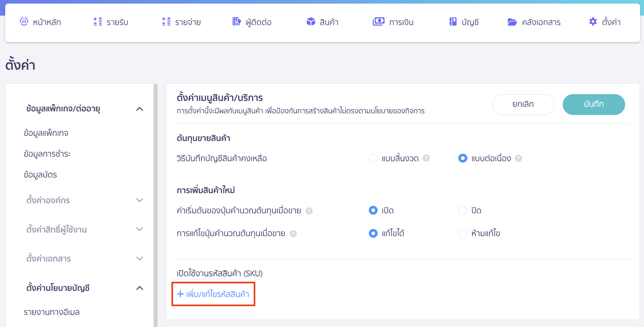644x327 pixels.
Task: Open the หน้าหลัก home icon
Action: pos(24,22)
